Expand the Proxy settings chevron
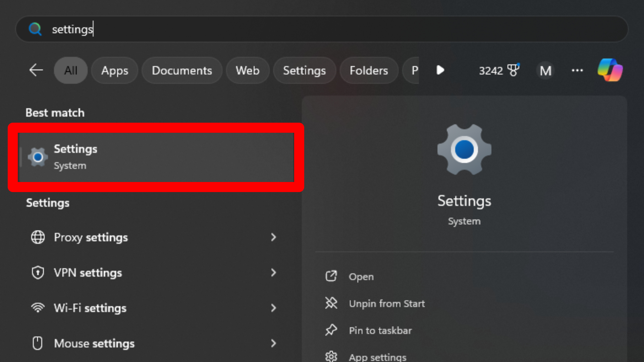 coord(274,237)
